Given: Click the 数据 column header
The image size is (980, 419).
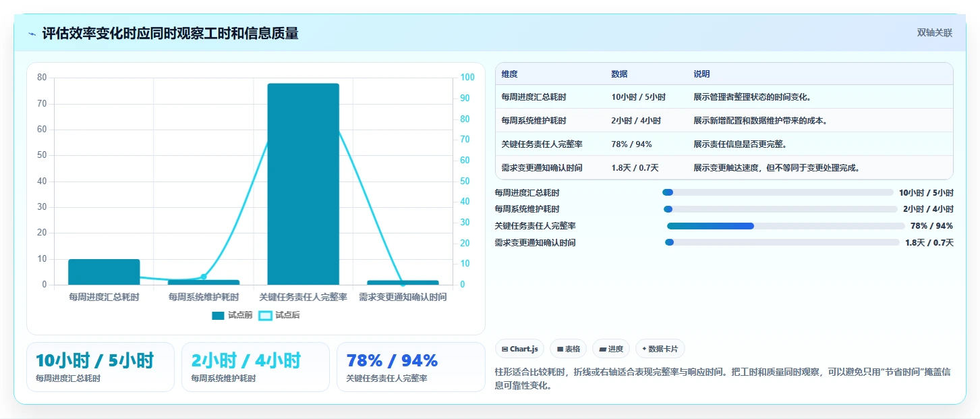Looking at the screenshot, I should click(x=619, y=74).
